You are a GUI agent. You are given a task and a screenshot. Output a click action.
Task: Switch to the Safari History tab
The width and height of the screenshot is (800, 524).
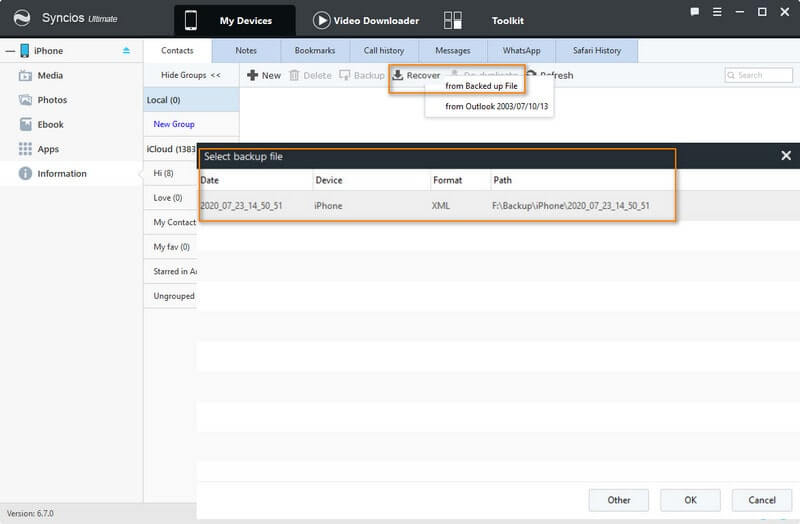(596, 51)
